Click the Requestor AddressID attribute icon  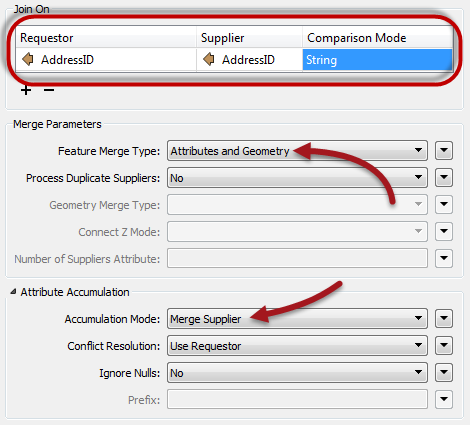point(28,59)
